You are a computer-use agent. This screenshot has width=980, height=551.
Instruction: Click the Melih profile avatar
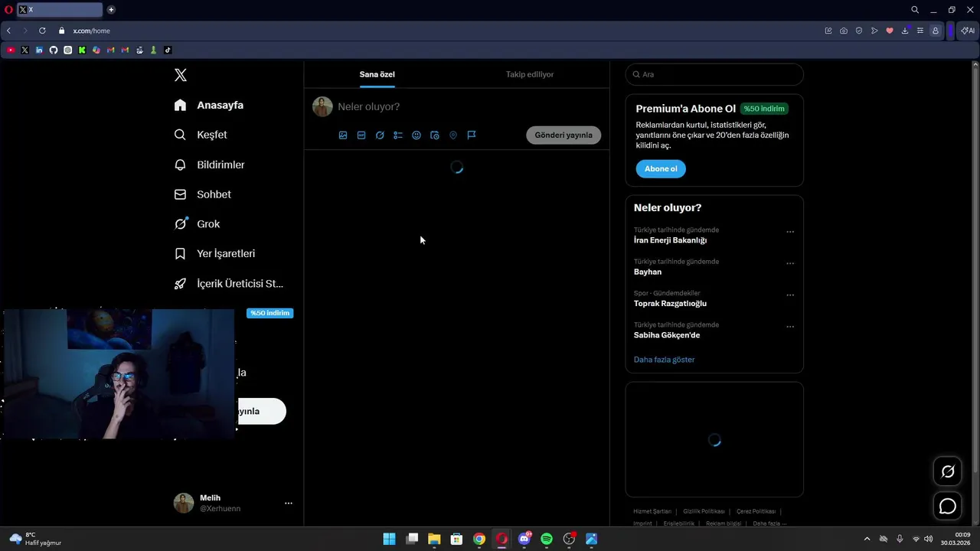(184, 503)
